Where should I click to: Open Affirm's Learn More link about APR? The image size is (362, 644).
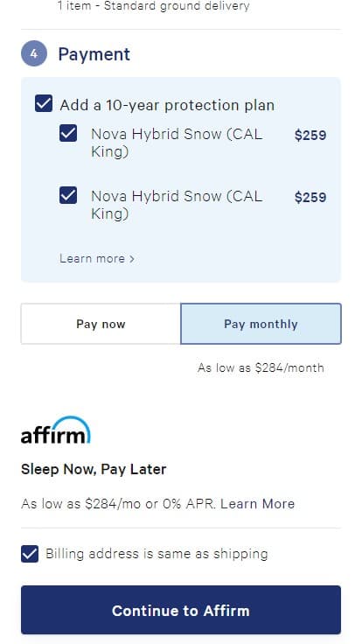pos(257,503)
